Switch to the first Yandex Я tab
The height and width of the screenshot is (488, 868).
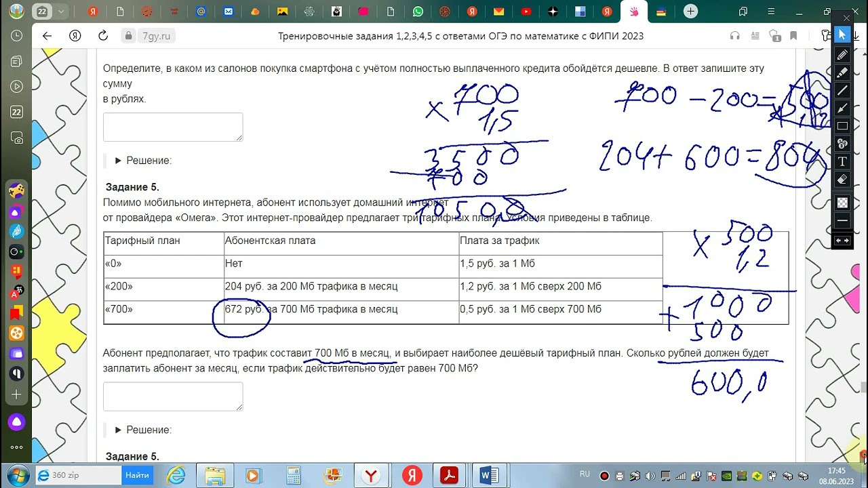(94, 12)
